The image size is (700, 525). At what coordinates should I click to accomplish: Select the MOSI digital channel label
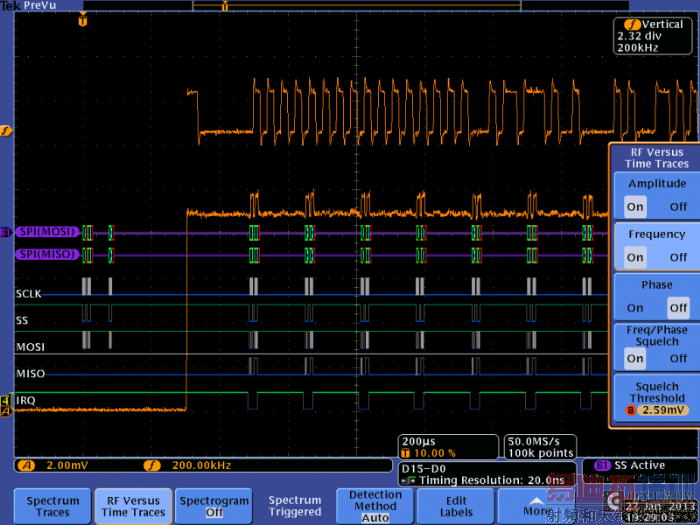[x=30, y=347]
